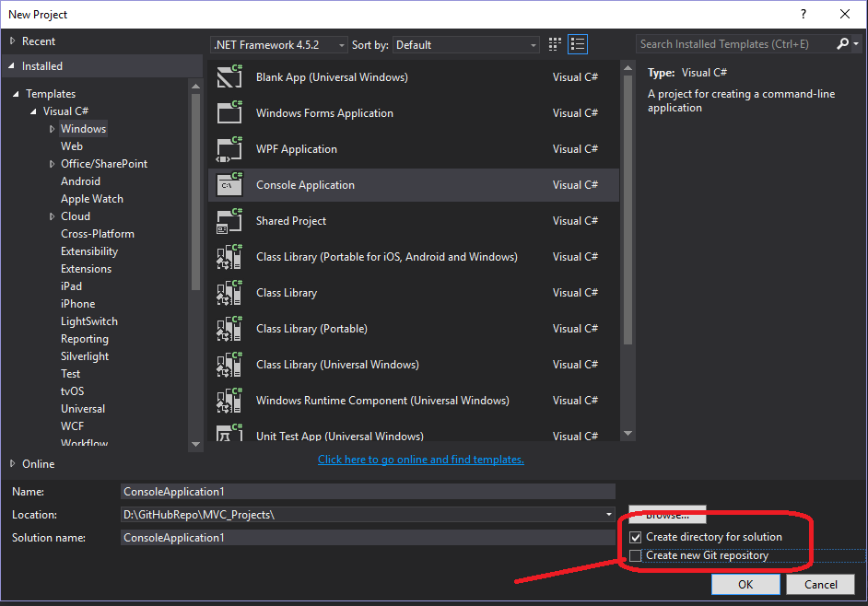The height and width of the screenshot is (606, 868).
Task: Close the New Project dialog
Action: coord(845,14)
